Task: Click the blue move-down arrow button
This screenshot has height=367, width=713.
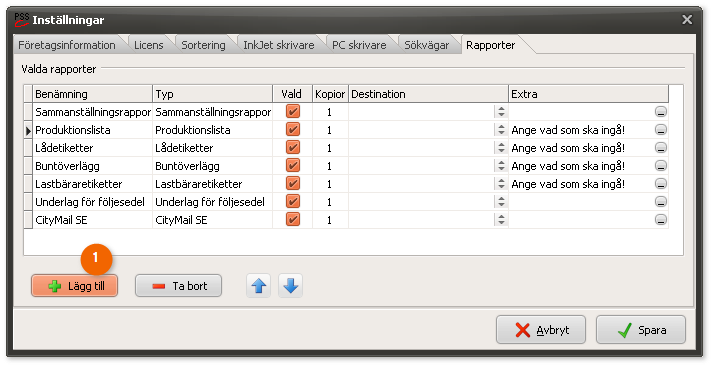Action: [290, 286]
